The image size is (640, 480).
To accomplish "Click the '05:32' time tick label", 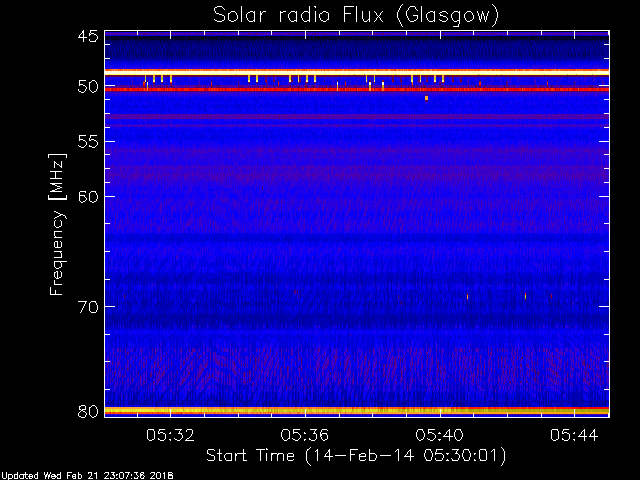I will coord(170,435).
